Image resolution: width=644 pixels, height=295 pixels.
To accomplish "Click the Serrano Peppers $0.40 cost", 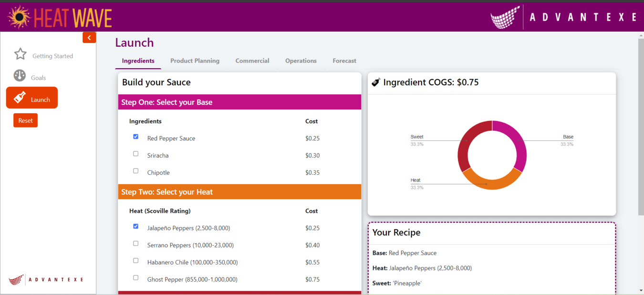I will (x=312, y=245).
